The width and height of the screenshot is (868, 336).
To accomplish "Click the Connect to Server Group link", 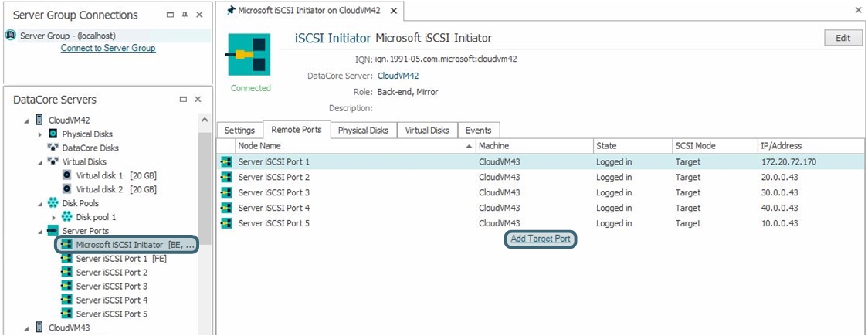I will tap(108, 48).
